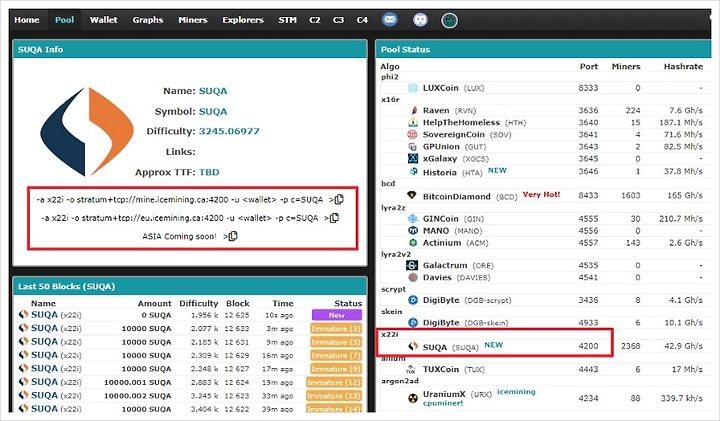
Task: Open the BitcoinDiamond pool link
Action: 456,196
